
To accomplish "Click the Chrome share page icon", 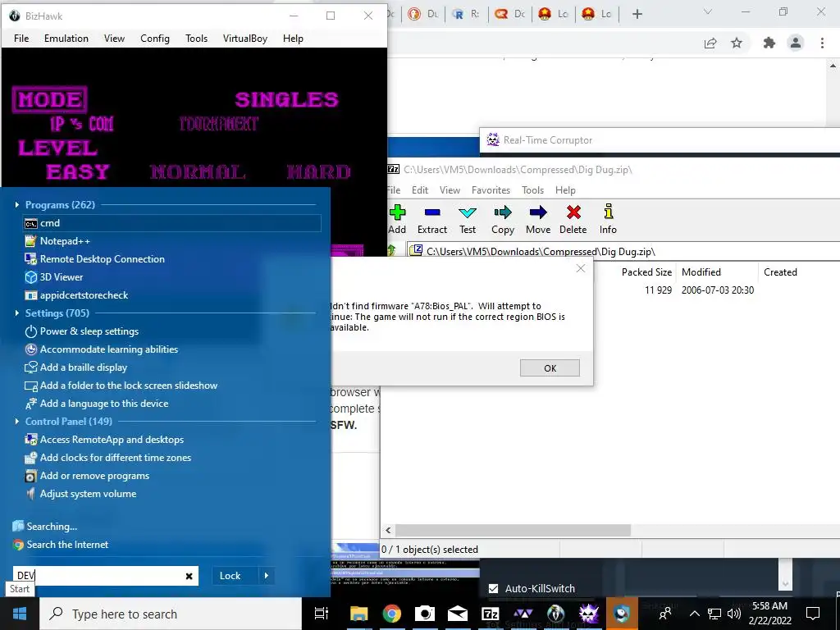I will [x=710, y=43].
